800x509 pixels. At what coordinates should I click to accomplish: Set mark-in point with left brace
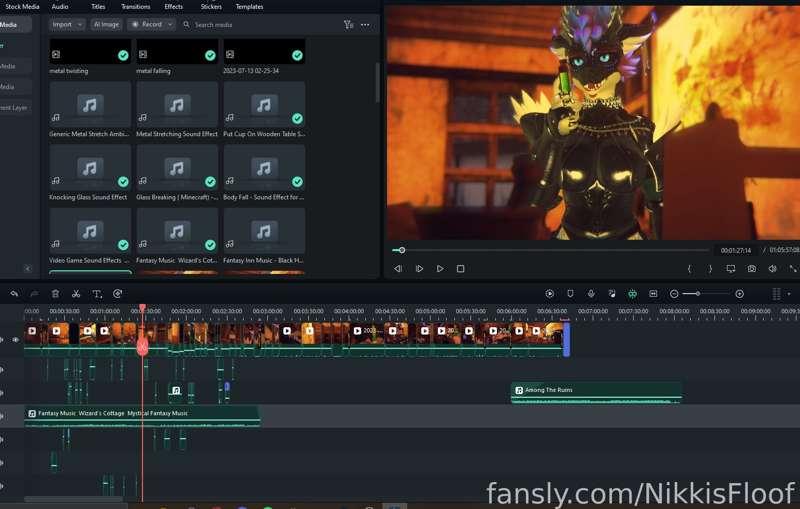coord(689,269)
